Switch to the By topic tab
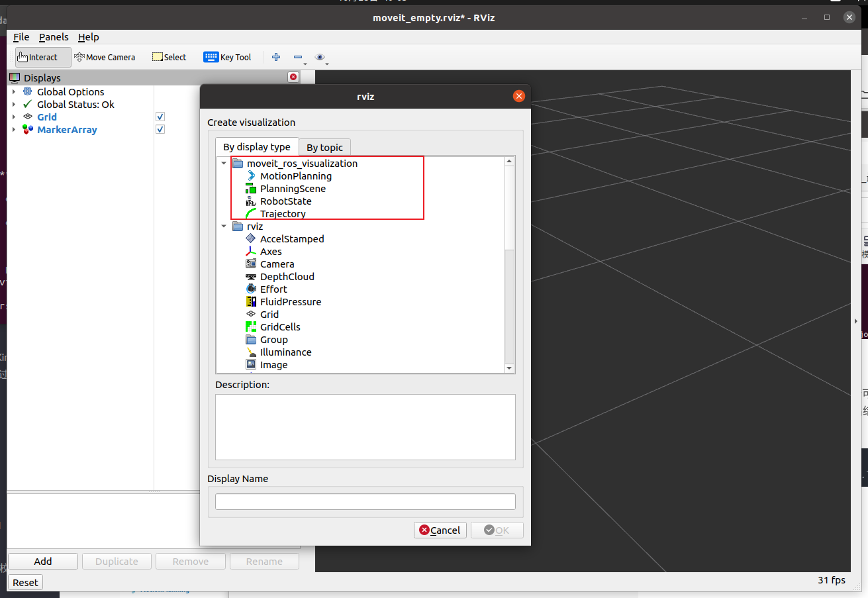Screen dimensions: 868x598 (x=324, y=147)
